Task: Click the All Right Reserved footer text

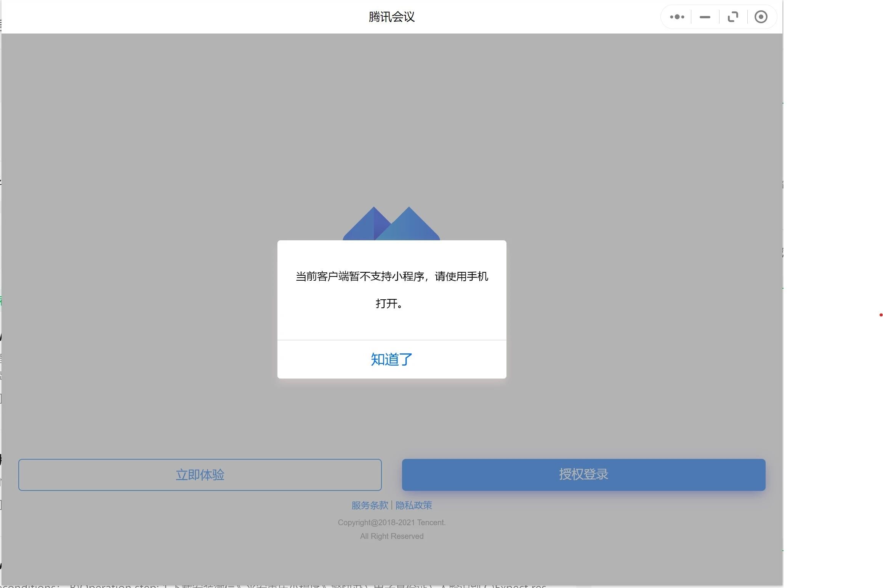Action: pos(391,536)
